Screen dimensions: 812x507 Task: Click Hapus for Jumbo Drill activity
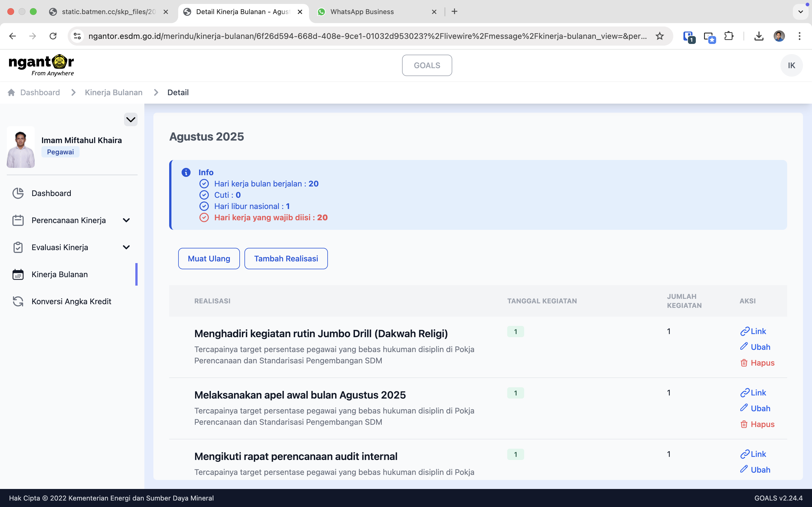757,363
